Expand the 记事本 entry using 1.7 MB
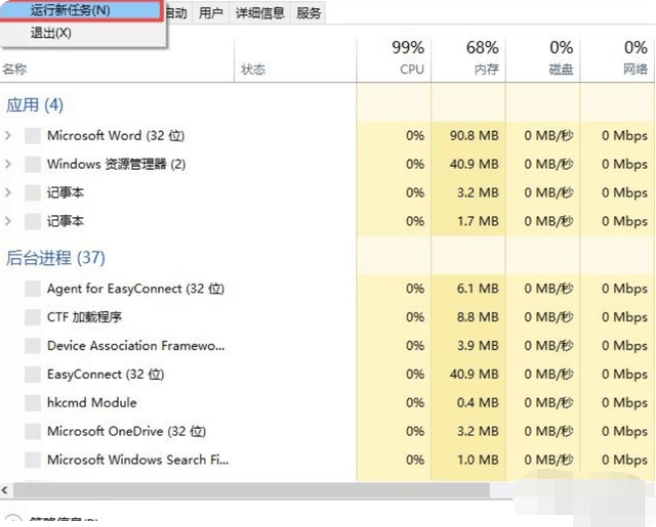 (x=9, y=221)
